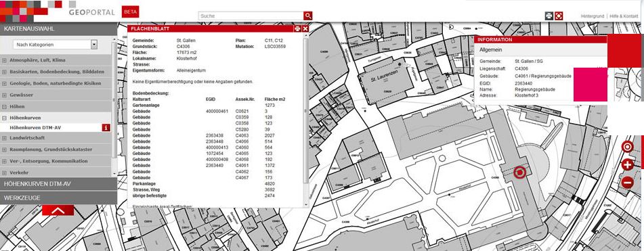Print the Flächenblatt panel
The width and height of the screenshot is (644, 251).
tap(297, 28)
